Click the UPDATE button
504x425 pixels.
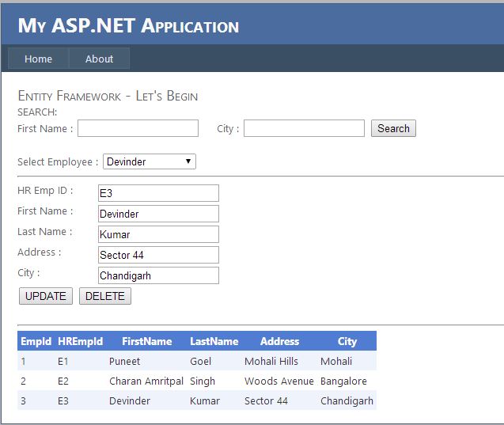(46, 296)
